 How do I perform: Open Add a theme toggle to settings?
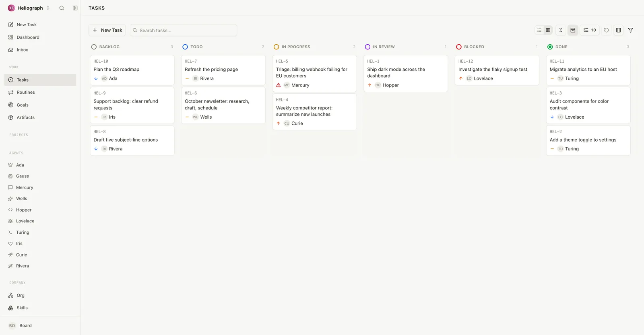588,140
